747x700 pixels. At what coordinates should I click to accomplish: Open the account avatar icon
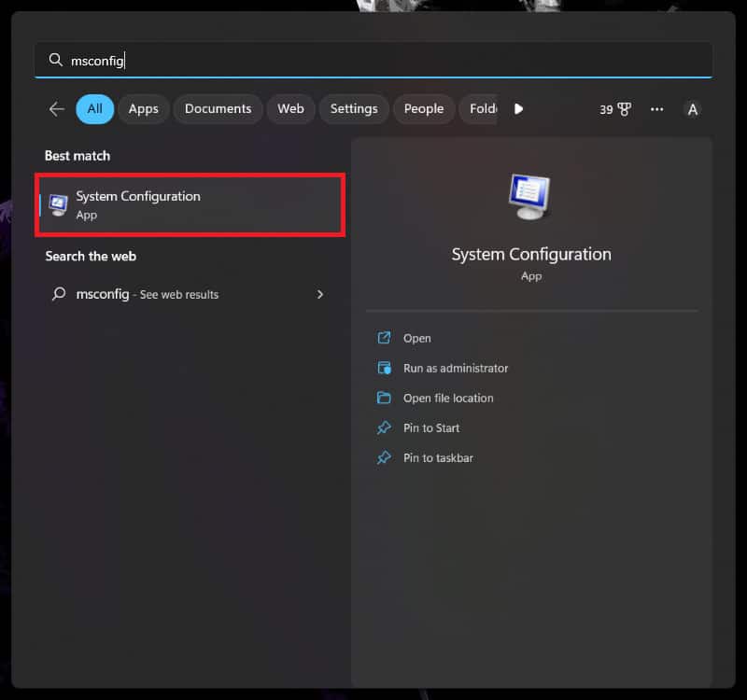(693, 109)
